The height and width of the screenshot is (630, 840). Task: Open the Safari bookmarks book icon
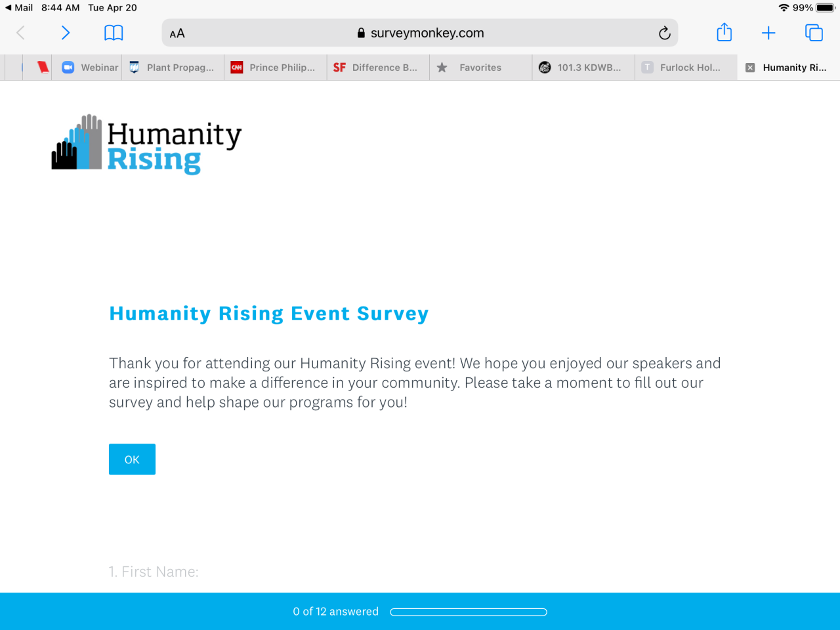tap(114, 33)
